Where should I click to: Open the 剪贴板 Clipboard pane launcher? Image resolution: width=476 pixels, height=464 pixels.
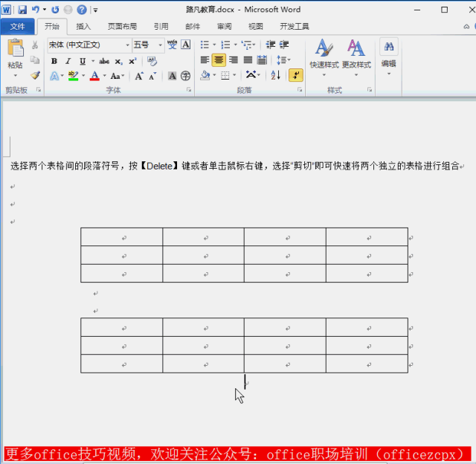click(x=39, y=89)
